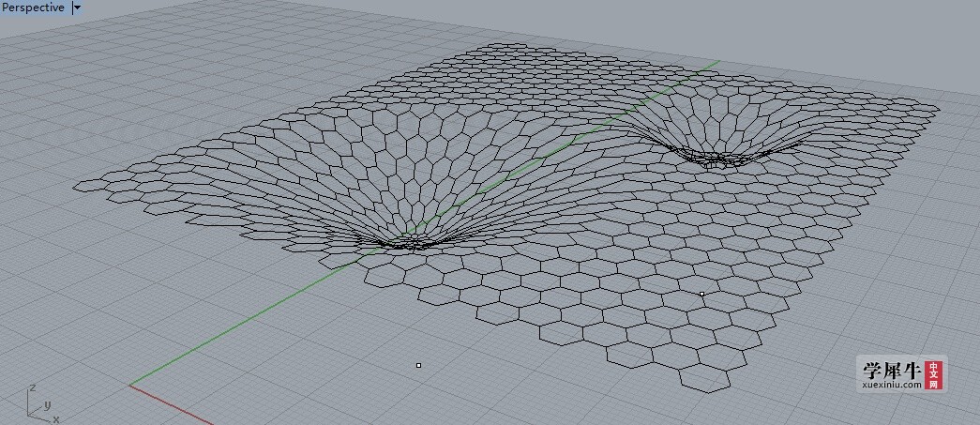Click the world axes icon in the corner
Screen dimensions: 980x425
[42, 403]
